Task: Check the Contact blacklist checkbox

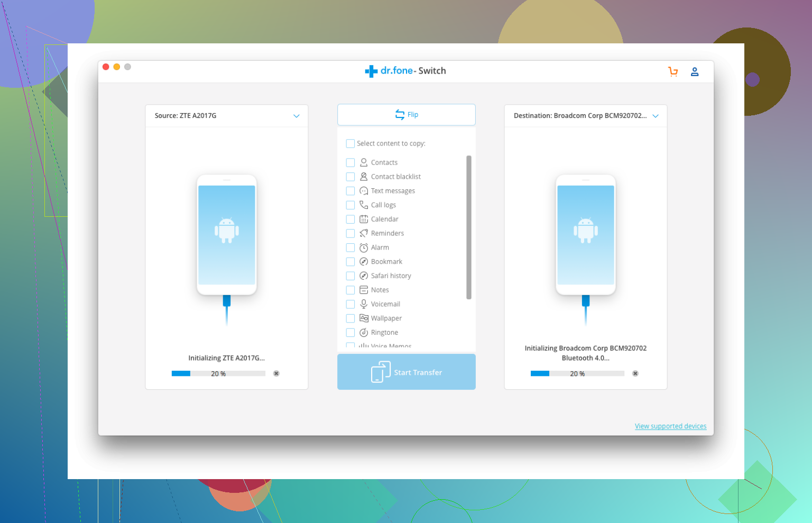Action: click(x=350, y=177)
